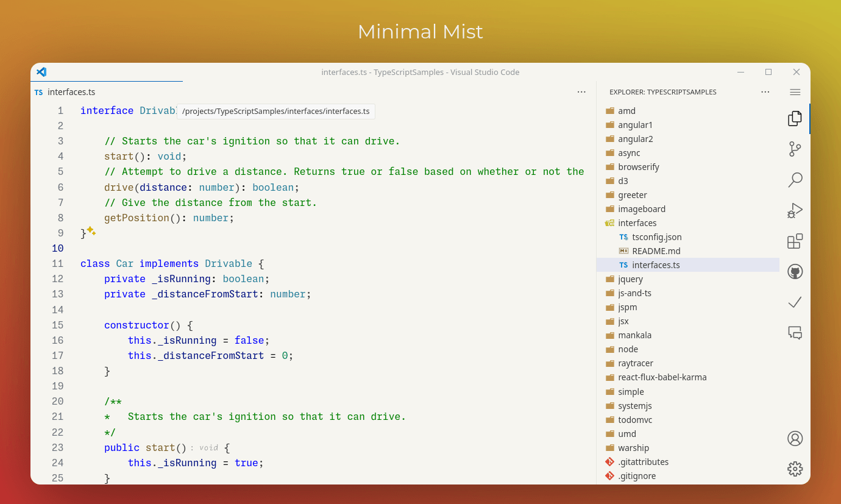The image size is (841, 504).
Task: Open the Accounts menu in the activity bar
Action: pos(795,438)
